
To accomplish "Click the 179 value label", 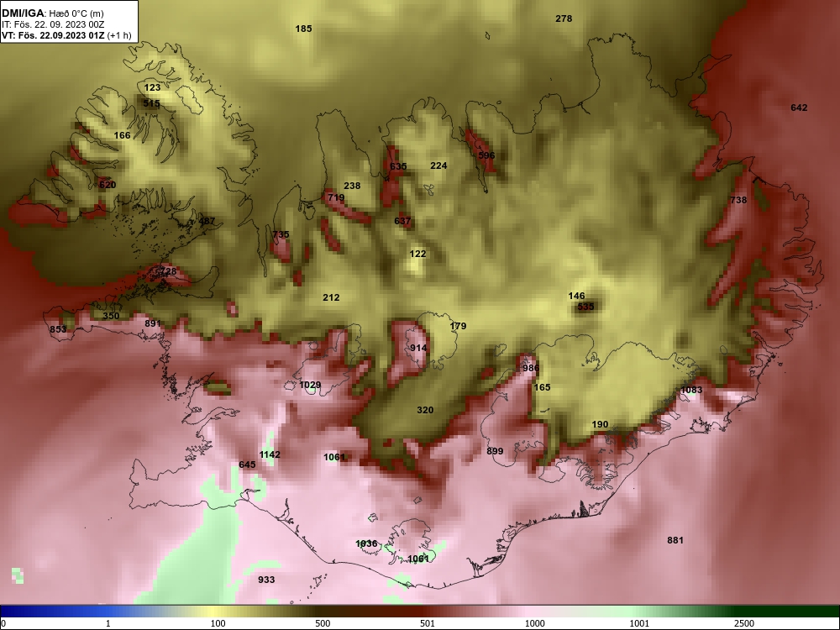I will pyautogui.click(x=458, y=326).
